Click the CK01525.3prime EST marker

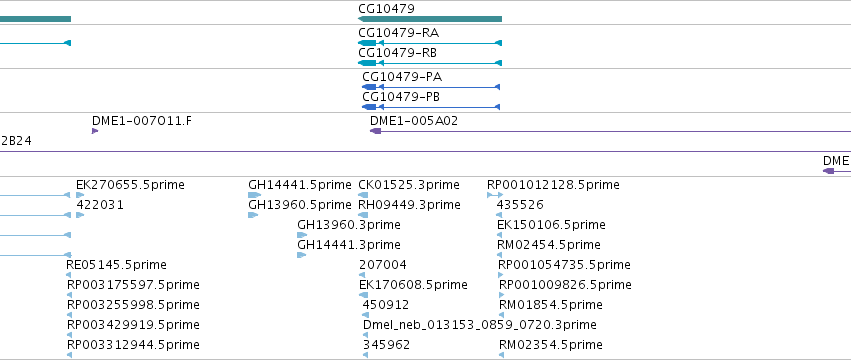(363, 195)
